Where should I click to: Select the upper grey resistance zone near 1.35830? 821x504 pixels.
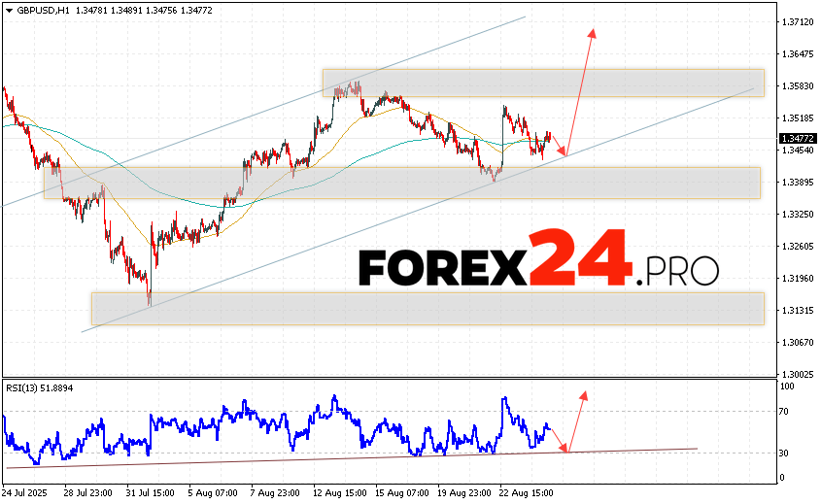pos(543,83)
